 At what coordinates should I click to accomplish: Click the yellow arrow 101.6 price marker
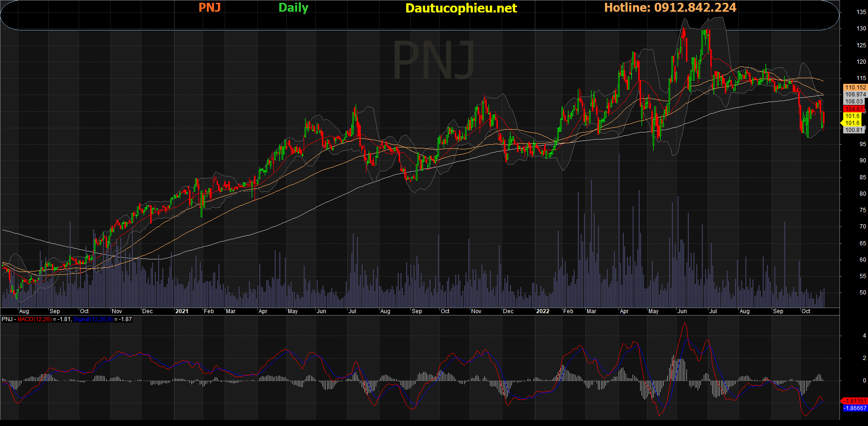(x=852, y=123)
